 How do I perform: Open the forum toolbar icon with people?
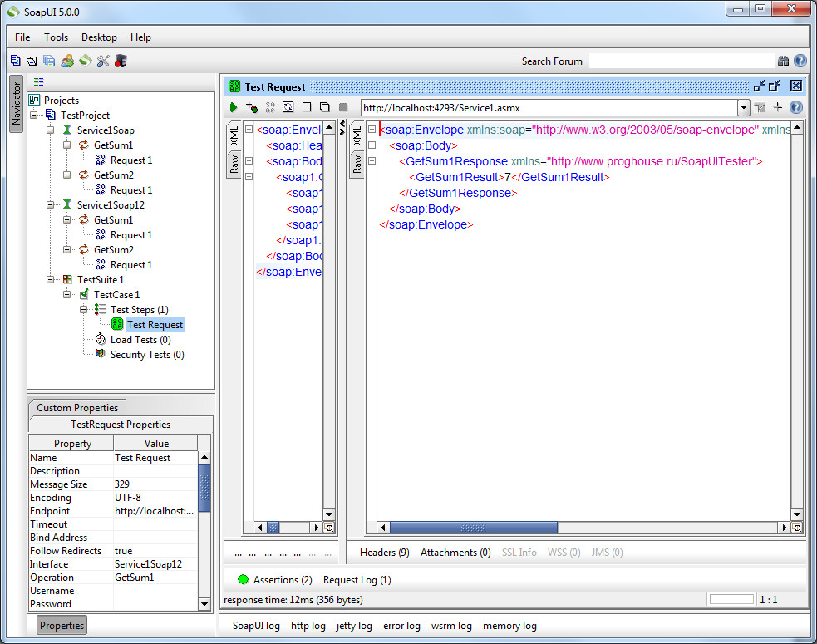(x=67, y=61)
